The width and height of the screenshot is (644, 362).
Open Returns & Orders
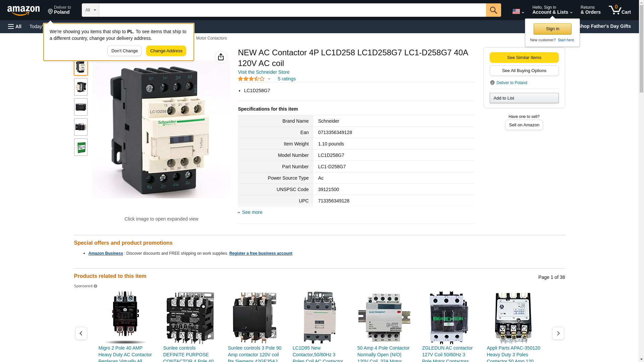590,10
